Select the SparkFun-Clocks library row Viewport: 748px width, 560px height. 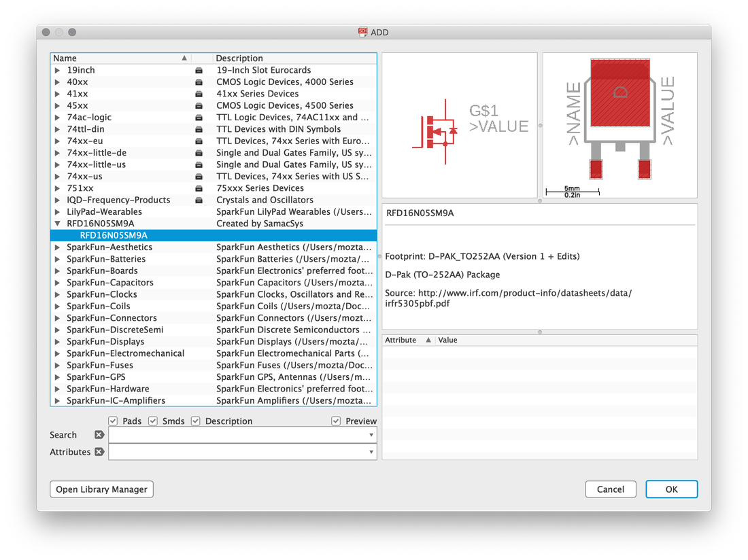(x=214, y=294)
